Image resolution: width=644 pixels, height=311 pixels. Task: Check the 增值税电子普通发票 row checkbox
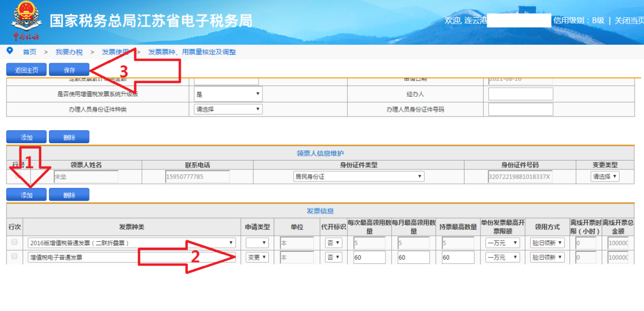point(14,256)
